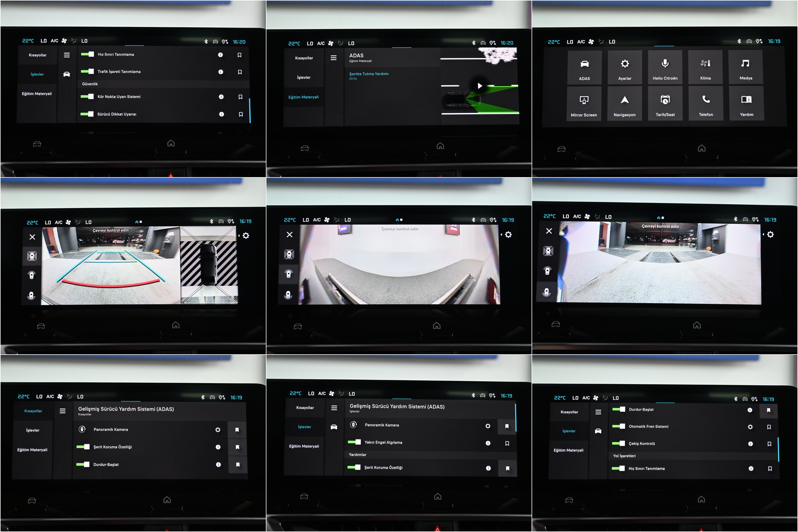
Task: Open hamburger menu on the Otomatik Fren Sistemi screen
Action: pos(598,412)
